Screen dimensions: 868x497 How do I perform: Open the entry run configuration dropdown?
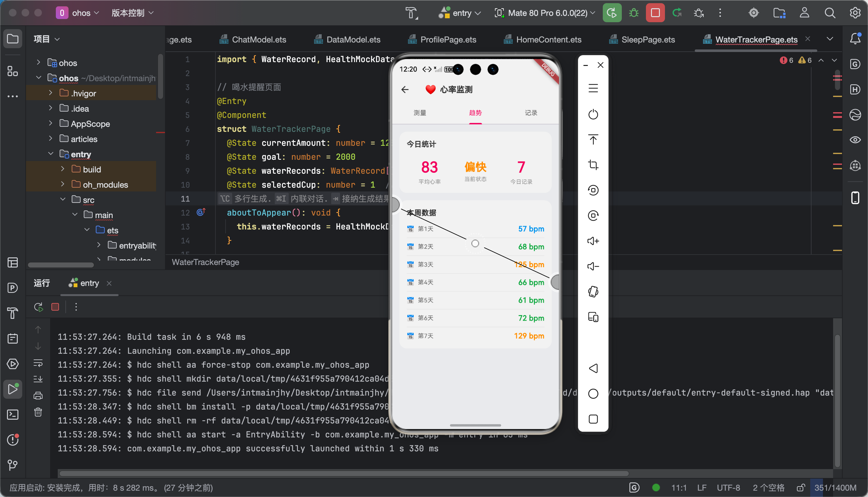click(x=459, y=13)
